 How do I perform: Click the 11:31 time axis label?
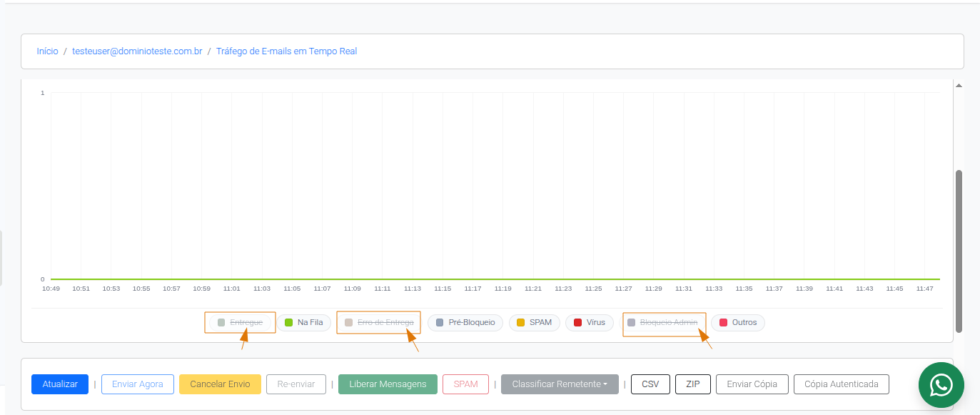click(x=684, y=289)
